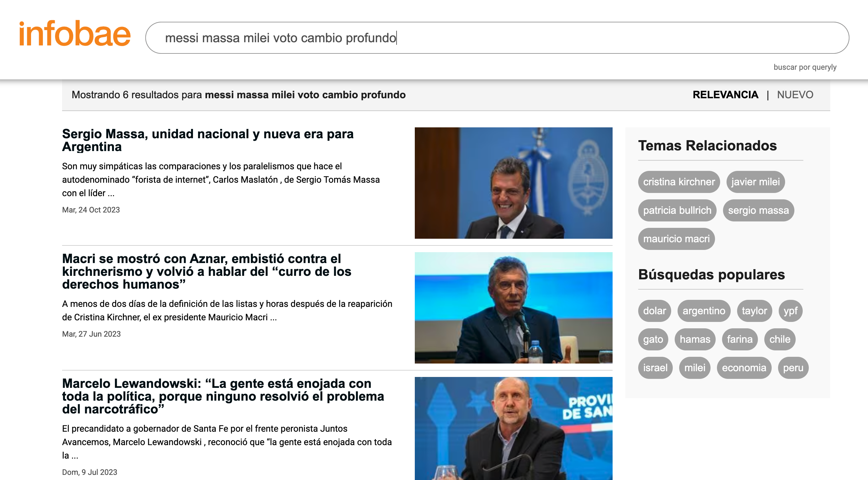This screenshot has height=480, width=868.
Task: Select the cristina kirchner topic tag
Action: pyautogui.click(x=679, y=182)
